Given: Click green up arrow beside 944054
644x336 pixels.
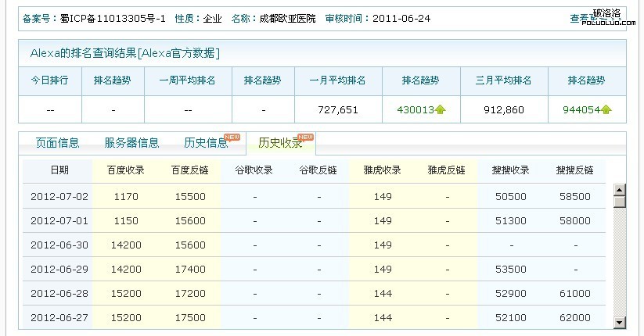Looking at the screenshot, I should point(606,110).
